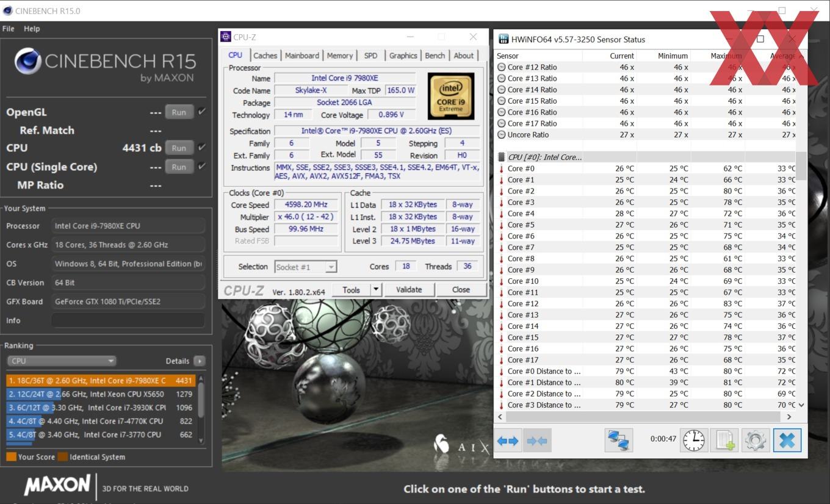
Task: Click the Cinebench Processor field value
Action: pyautogui.click(x=128, y=226)
